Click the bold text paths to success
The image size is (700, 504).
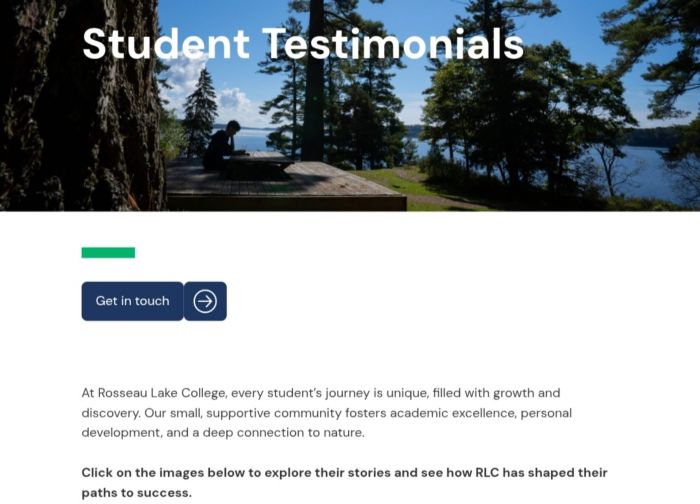(x=136, y=493)
